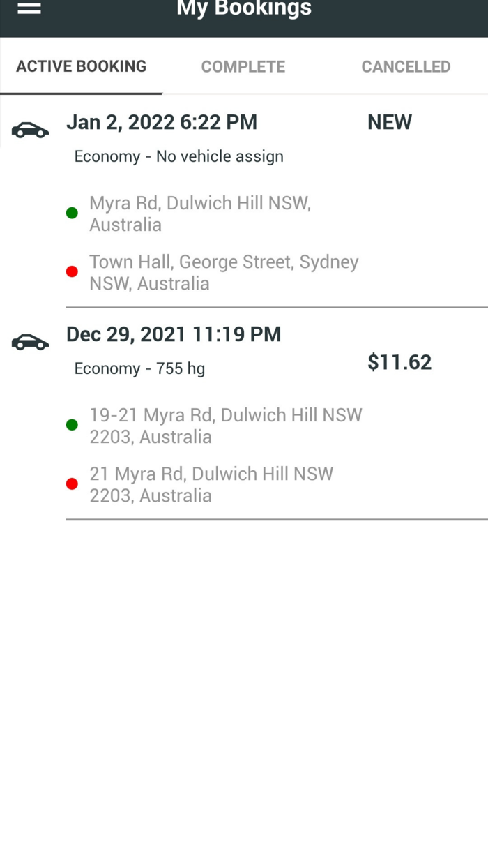This screenshot has height=868, width=488.
Task: Open the Dec 29, 2021 11:19 PM booking
Action: [x=174, y=334]
